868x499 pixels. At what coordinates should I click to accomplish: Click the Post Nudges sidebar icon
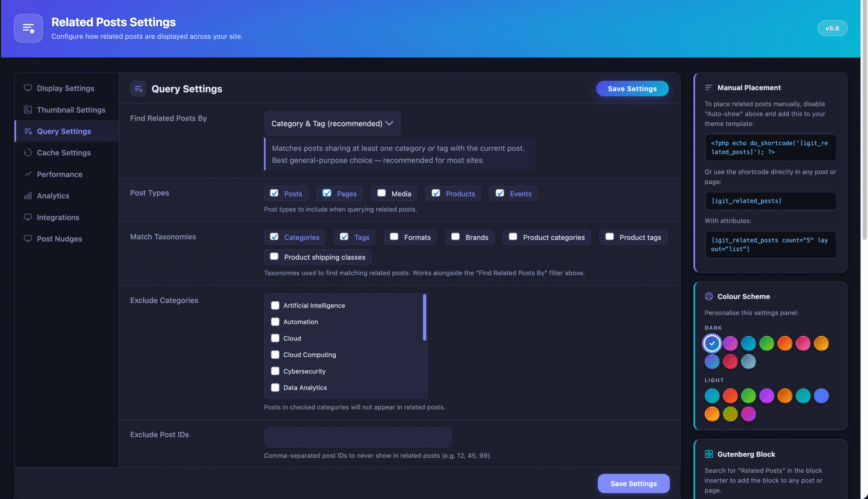tap(28, 238)
